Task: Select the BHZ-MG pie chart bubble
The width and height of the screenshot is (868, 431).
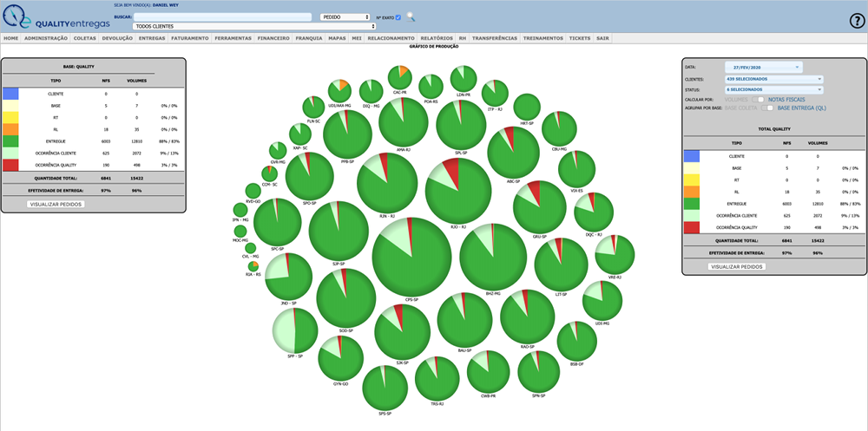Action: (x=493, y=257)
